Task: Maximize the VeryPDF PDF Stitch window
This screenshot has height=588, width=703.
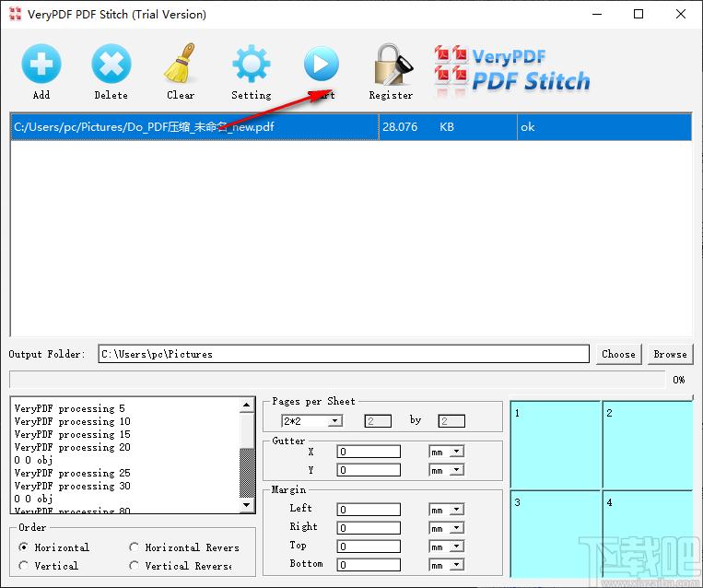Action: pyautogui.click(x=639, y=14)
